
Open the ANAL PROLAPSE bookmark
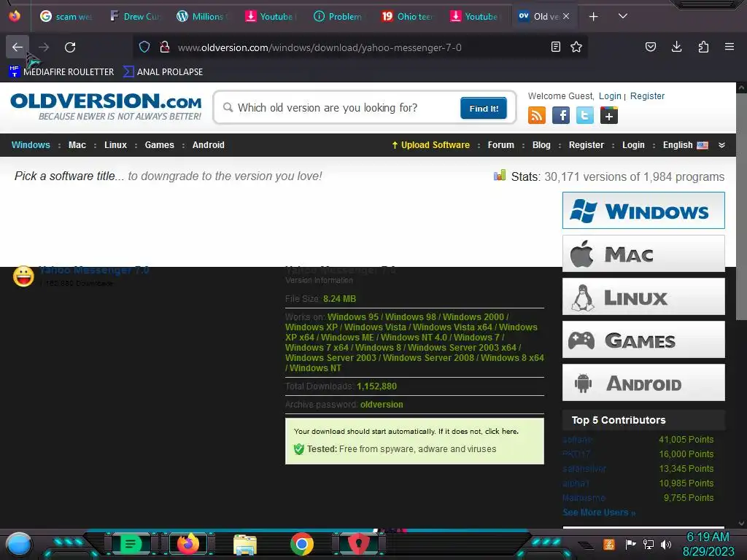(163, 71)
